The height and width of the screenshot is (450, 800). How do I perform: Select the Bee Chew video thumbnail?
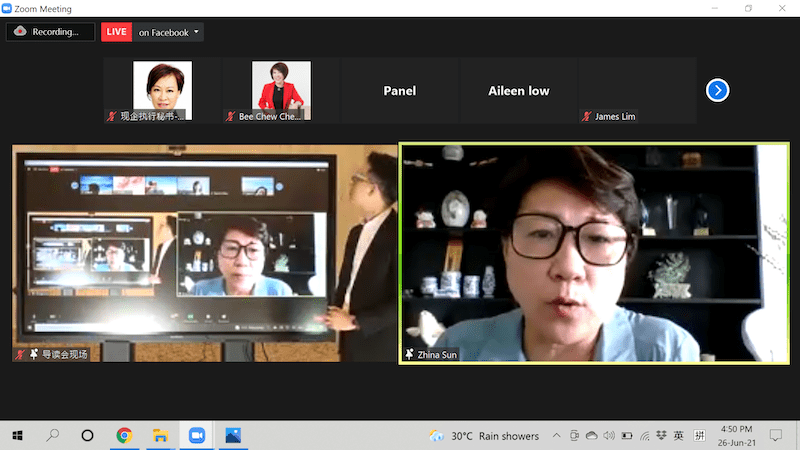tap(281, 88)
